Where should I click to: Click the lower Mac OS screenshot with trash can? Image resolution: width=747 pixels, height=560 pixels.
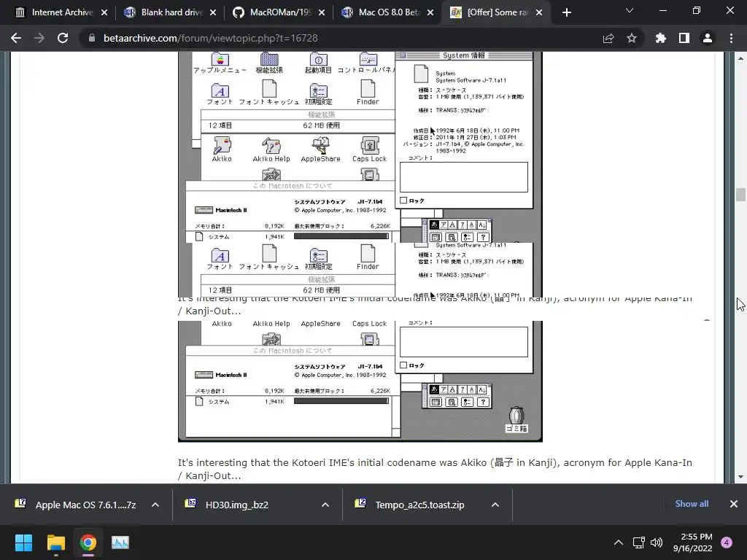(x=360, y=381)
